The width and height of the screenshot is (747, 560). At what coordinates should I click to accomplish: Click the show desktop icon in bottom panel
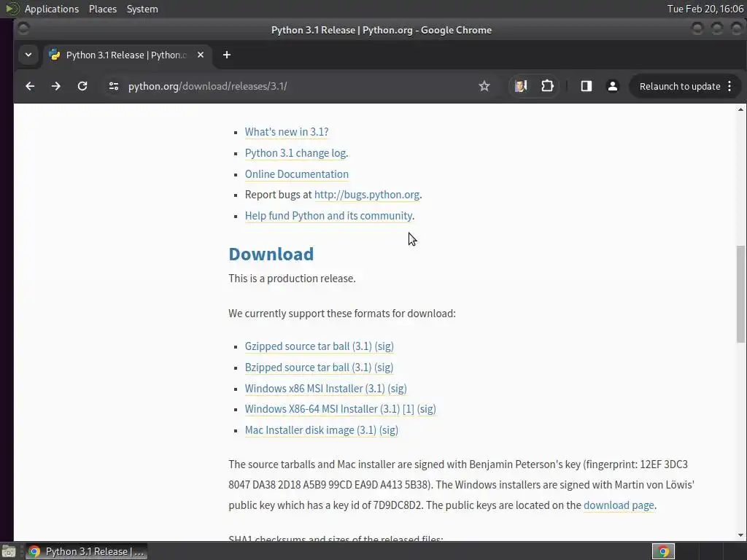9,551
